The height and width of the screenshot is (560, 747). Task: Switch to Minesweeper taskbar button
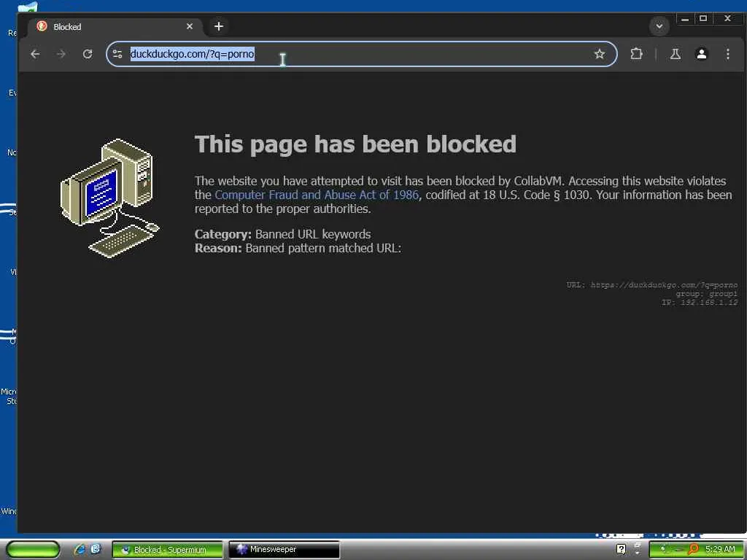click(284, 550)
